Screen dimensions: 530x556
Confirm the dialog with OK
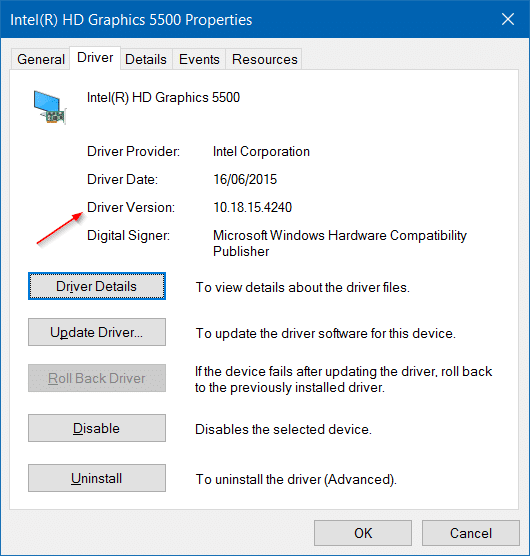(363, 533)
